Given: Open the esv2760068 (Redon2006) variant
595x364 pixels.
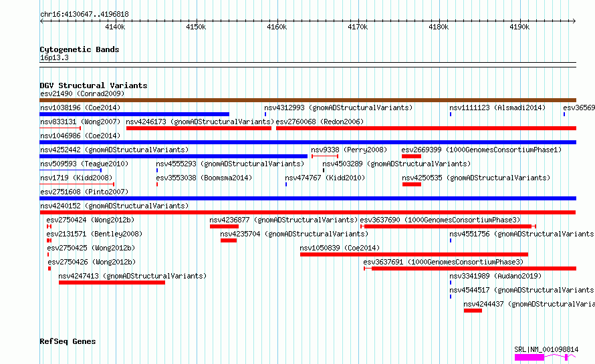Looking at the screenshot, I should pos(426,128).
